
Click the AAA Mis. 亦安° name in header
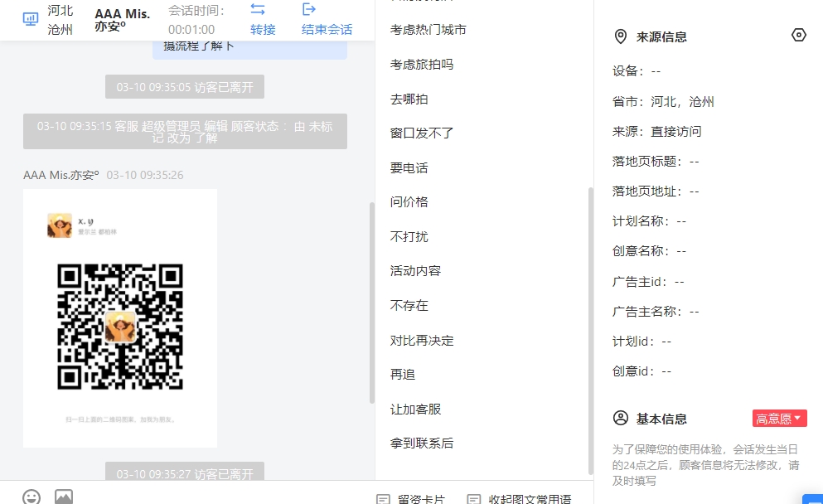coord(123,20)
